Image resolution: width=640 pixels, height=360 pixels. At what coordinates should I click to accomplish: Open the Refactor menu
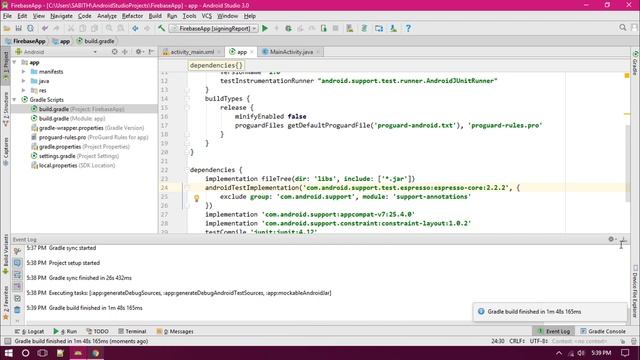click(132, 16)
